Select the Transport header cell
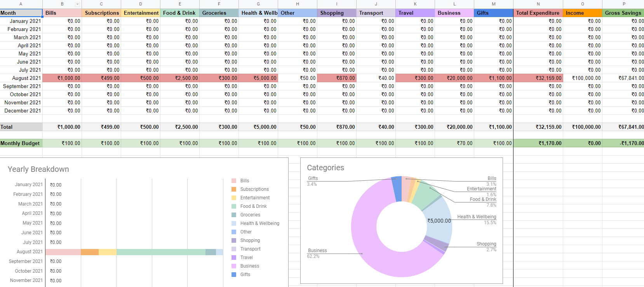Viewport: 644px width, 287px height. click(x=376, y=13)
